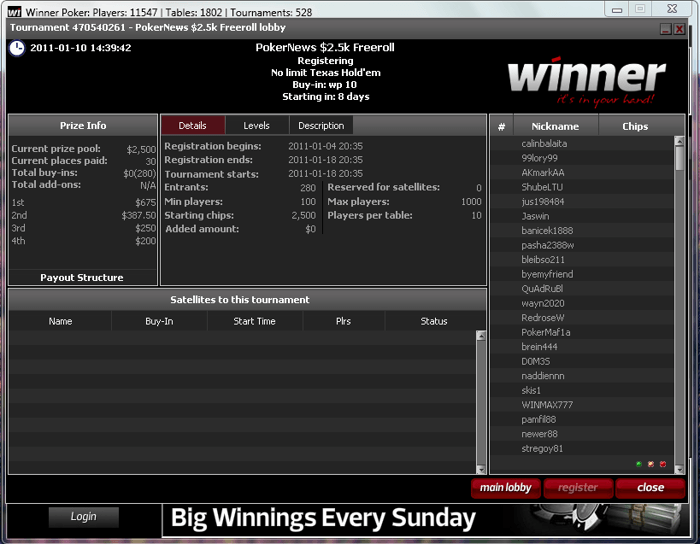This screenshot has width=700, height=544.
Task: Select player pamfil88
Action: tap(582, 419)
